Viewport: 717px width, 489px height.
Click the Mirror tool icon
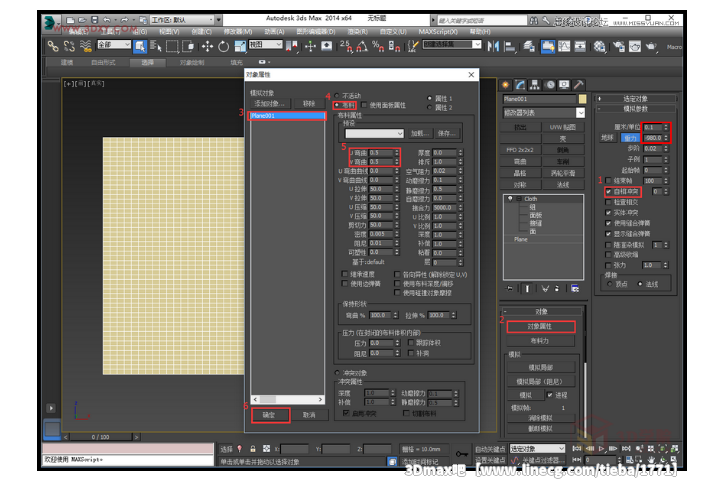(493, 46)
